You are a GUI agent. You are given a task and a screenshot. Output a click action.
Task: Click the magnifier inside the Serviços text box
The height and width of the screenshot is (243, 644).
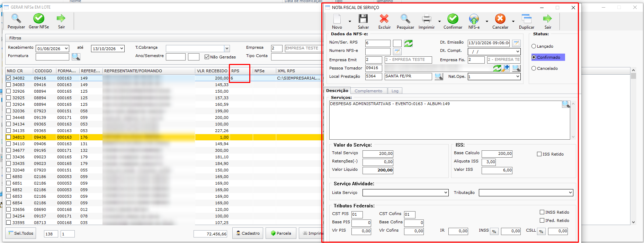click(x=566, y=104)
